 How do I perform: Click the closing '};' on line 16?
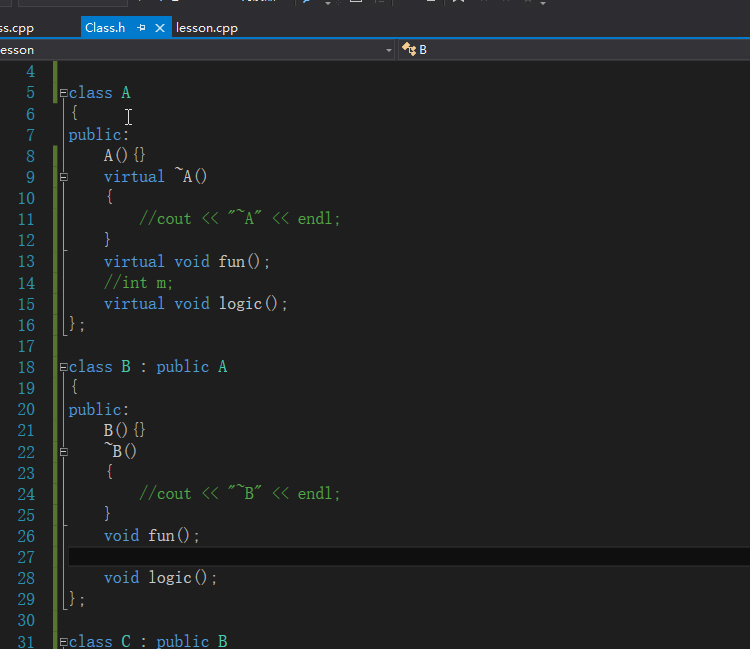click(77, 325)
